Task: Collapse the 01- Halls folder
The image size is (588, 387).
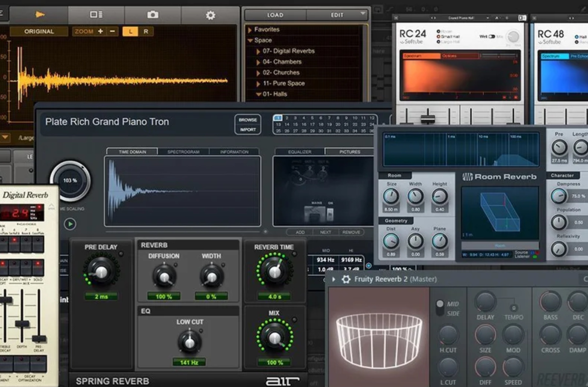Action: (x=258, y=94)
